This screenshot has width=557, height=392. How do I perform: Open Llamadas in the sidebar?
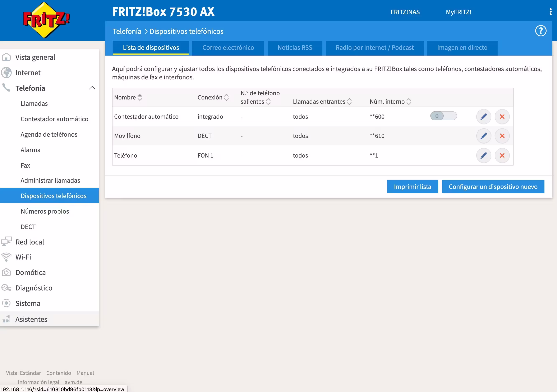coord(34,103)
